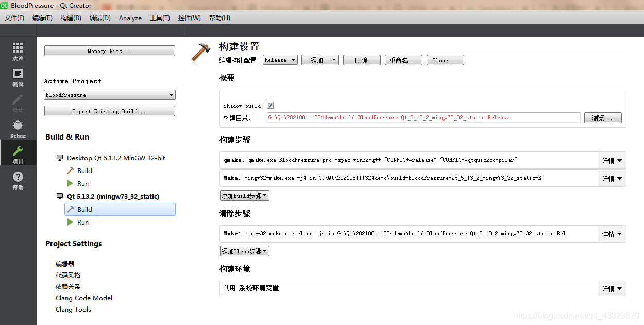Expand details of the Make clean step
Screen dimensions: 644x325
click(612, 234)
